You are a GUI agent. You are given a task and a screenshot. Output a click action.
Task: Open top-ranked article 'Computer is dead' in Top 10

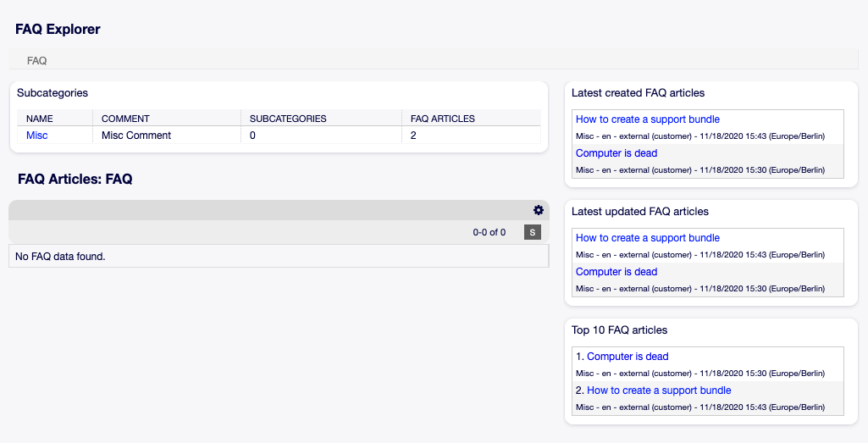click(x=628, y=357)
